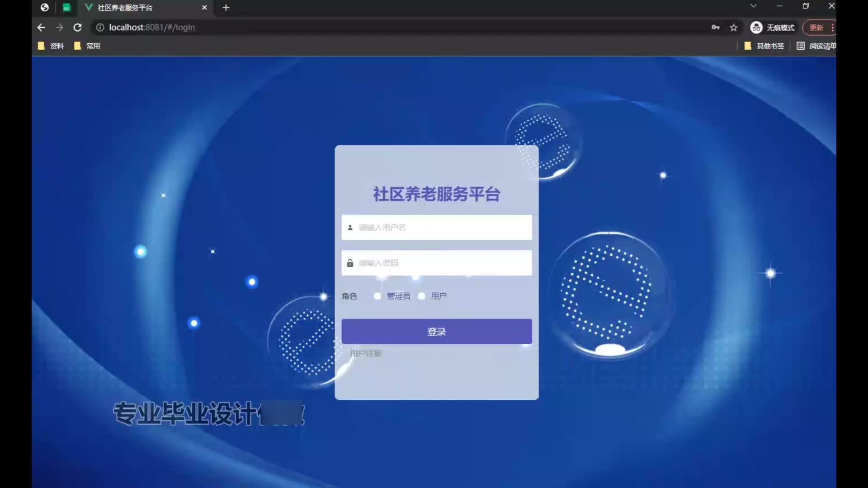Select the 用户 role radio button
The width and height of the screenshot is (868, 488).
pyautogui.click(x=422, y=296)
